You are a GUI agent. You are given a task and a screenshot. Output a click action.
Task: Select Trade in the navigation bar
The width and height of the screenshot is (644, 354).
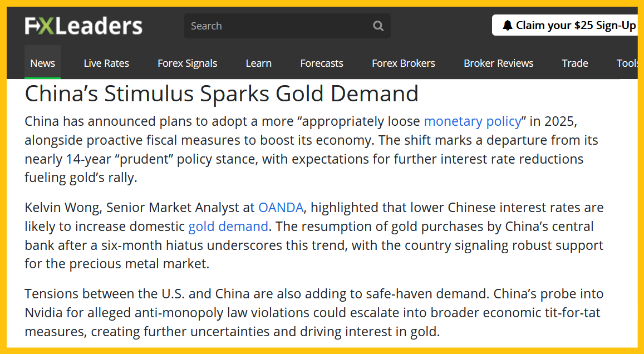coord(574,63)
